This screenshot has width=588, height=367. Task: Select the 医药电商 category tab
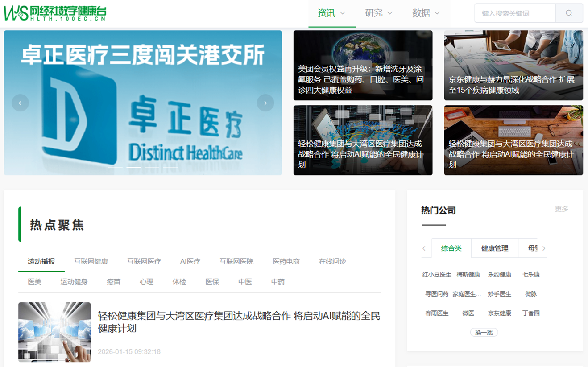point(286,262)
